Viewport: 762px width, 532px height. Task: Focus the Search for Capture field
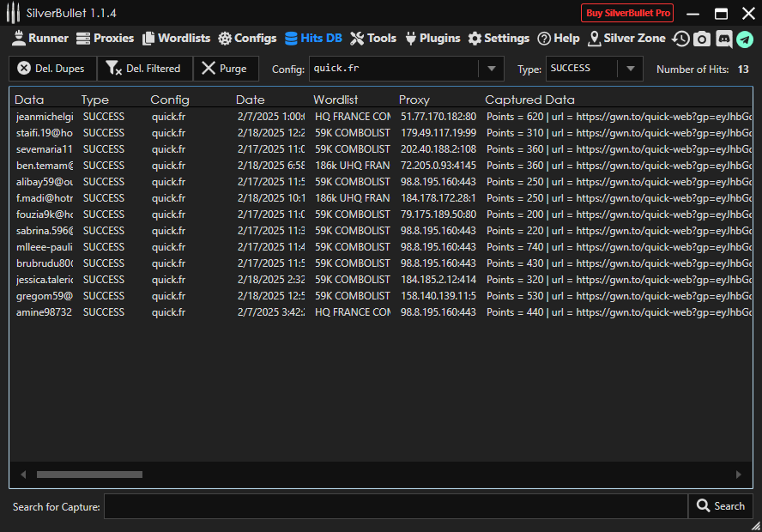coord(396,506)
